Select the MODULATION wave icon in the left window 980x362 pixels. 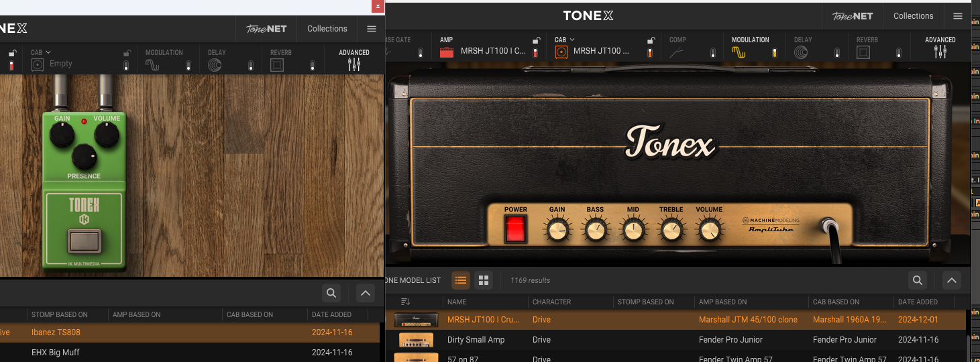pos(153,65)
